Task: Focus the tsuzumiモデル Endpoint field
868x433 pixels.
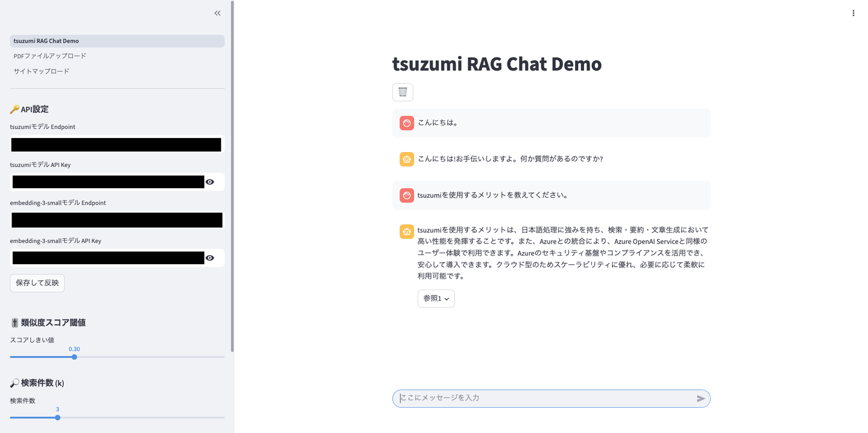Action: coord(117,144)
